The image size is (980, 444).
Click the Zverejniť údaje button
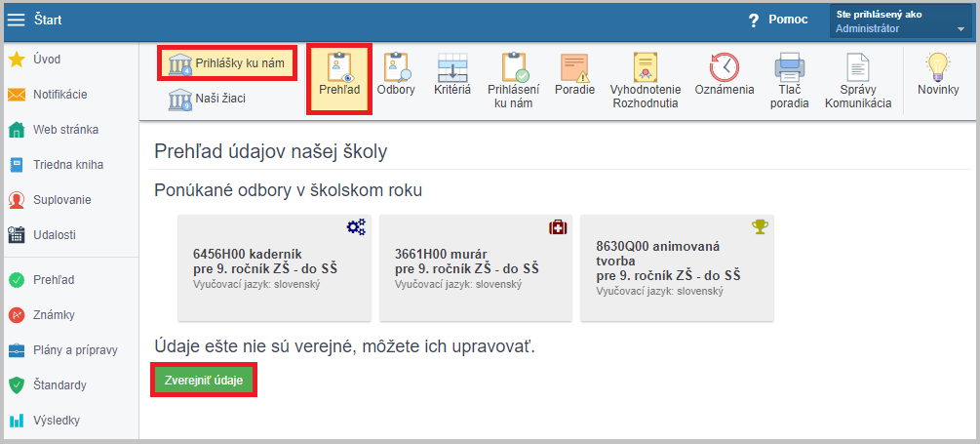point(204,381)
